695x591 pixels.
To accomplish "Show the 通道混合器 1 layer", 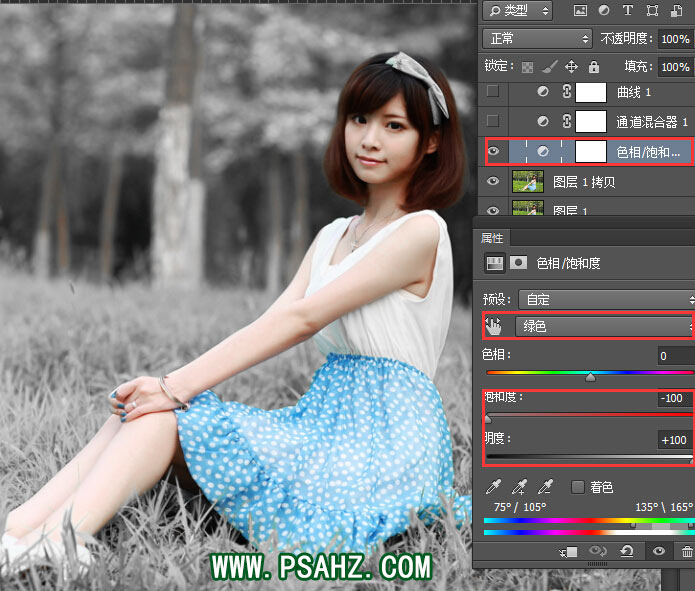I will (492, 122).
